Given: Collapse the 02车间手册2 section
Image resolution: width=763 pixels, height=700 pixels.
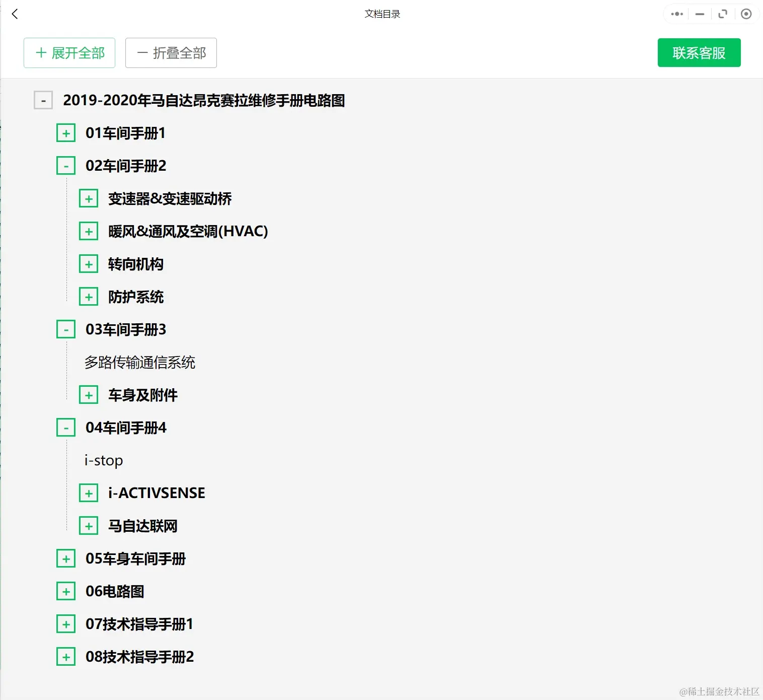Looking at the screenshot, I should coord(65,165).
